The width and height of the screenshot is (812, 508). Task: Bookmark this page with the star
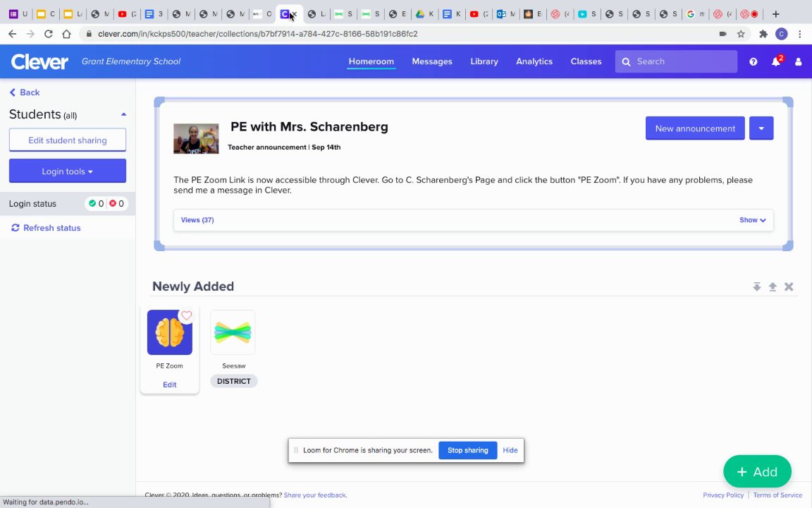point(741,34)
